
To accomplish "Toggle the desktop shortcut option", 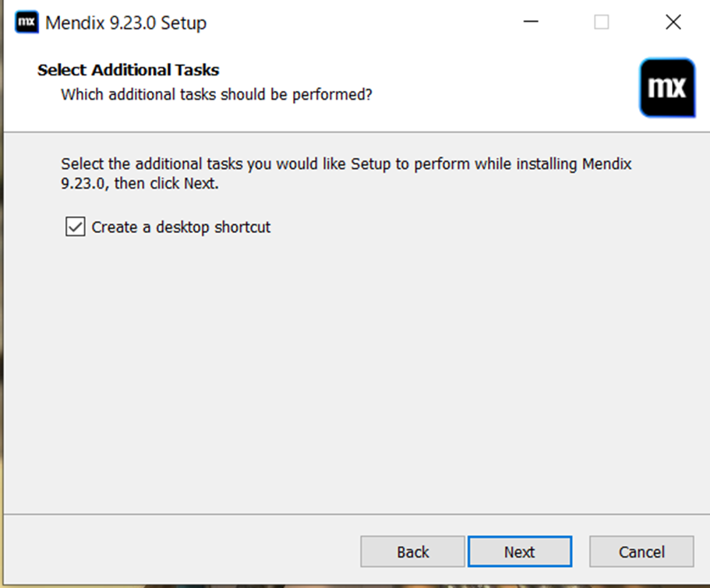I will [x=74, y=227].
